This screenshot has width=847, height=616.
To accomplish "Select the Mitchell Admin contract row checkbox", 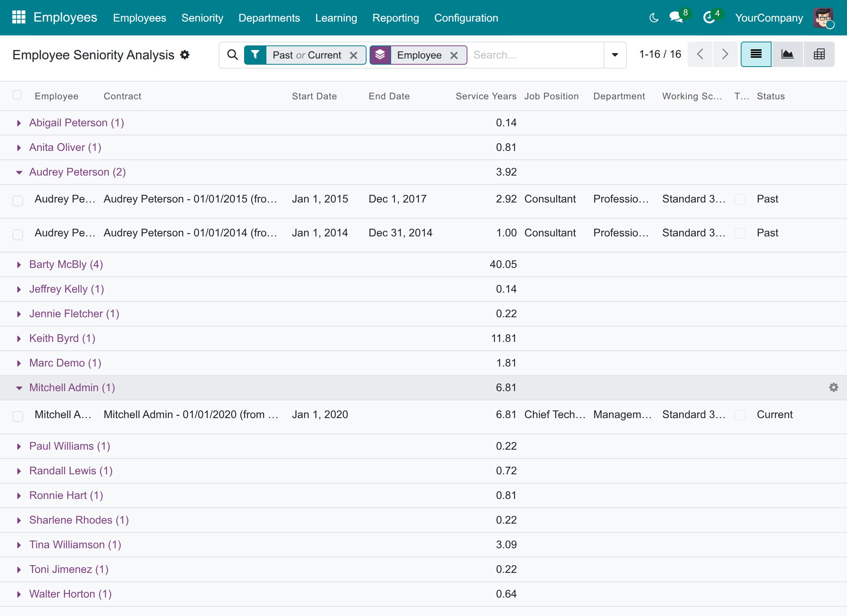I will (18, 416).
